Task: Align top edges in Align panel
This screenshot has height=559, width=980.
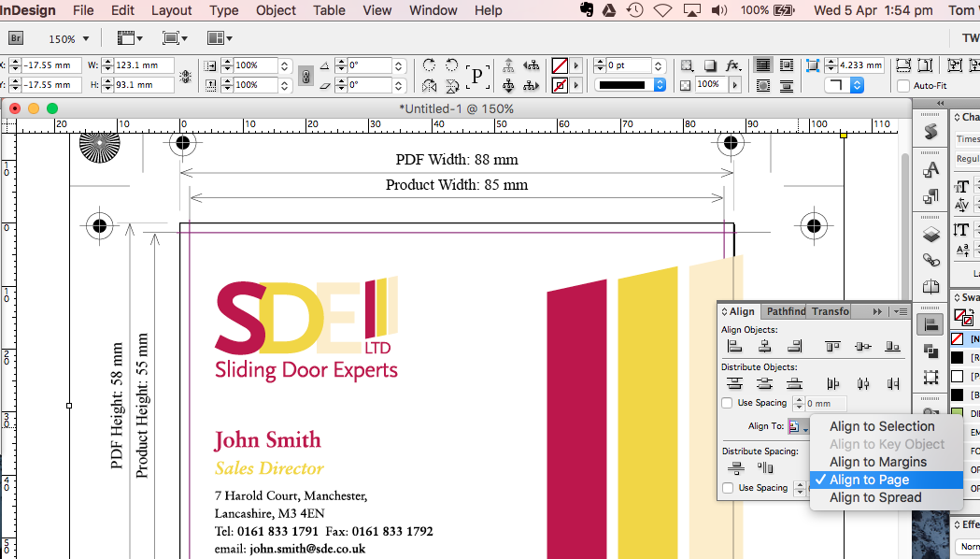Action: coord(832,346)
